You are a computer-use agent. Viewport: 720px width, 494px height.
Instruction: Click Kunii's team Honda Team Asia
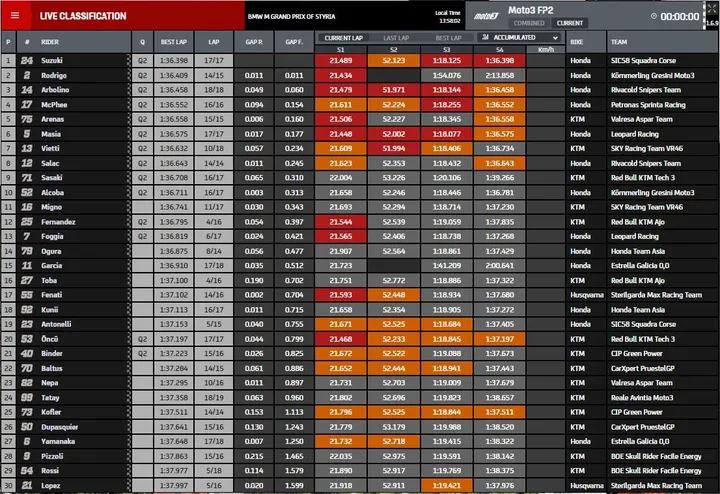(x=637, y=310)
